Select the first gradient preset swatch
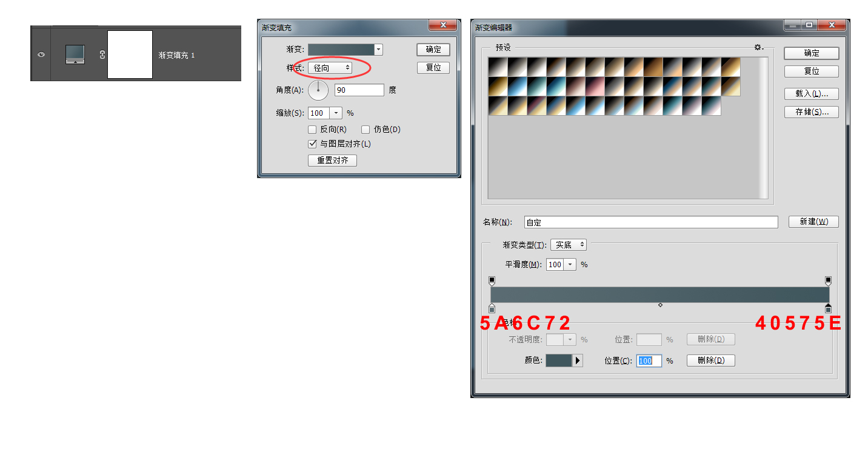Image resolution: width=868 pixels, height=452 pixels. 498,67
